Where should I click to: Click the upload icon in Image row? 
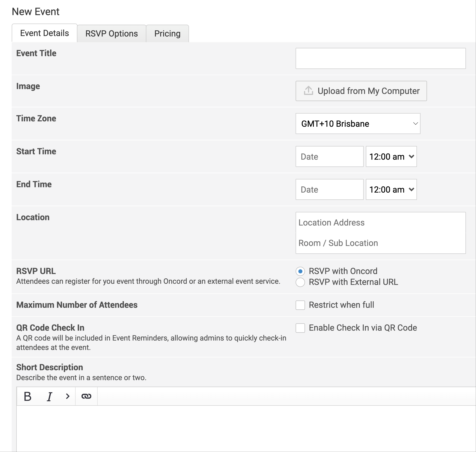click(308, 91)
